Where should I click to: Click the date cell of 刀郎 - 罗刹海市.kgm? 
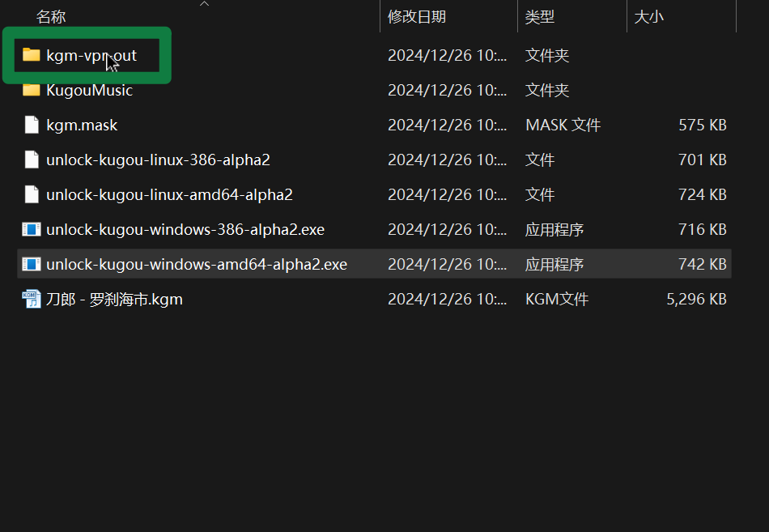click(448, 300)
